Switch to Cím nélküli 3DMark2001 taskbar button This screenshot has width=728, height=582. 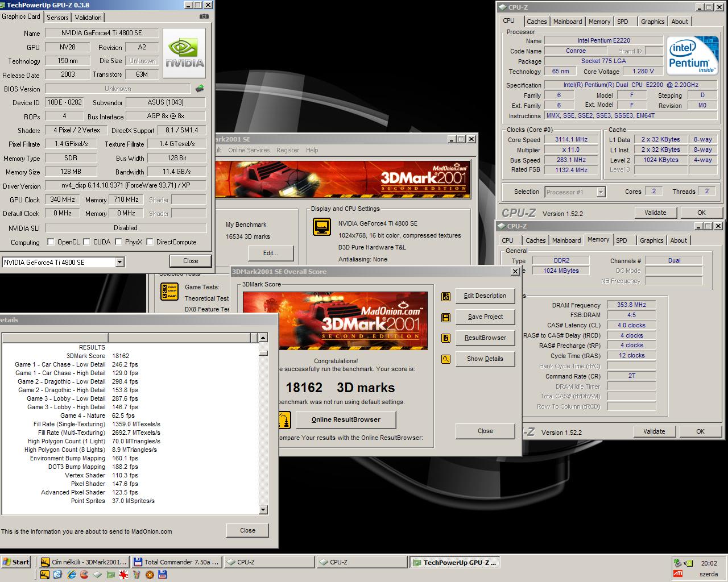[x=84, y=562]
